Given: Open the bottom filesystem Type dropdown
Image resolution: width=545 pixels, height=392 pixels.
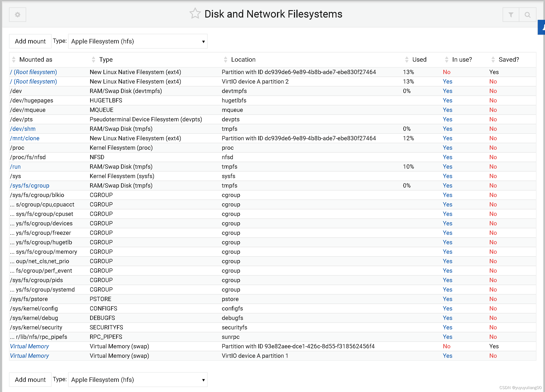Looking at the screenshot, I should 138,380.
